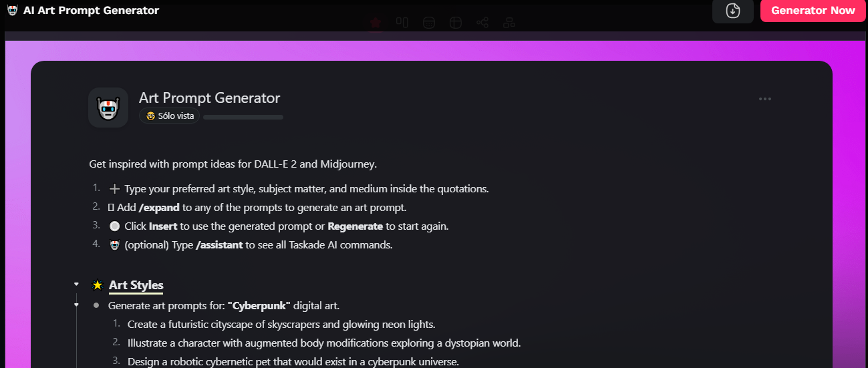The width and height of the screenshot is (868, 368).
Task: Open the calendar view icon
Action: point(429,23)
